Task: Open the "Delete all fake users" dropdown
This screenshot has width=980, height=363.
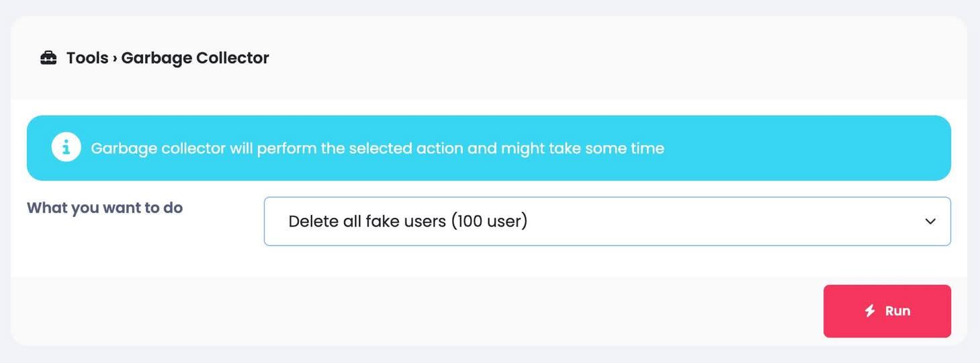Action: [x=607, y=221]
